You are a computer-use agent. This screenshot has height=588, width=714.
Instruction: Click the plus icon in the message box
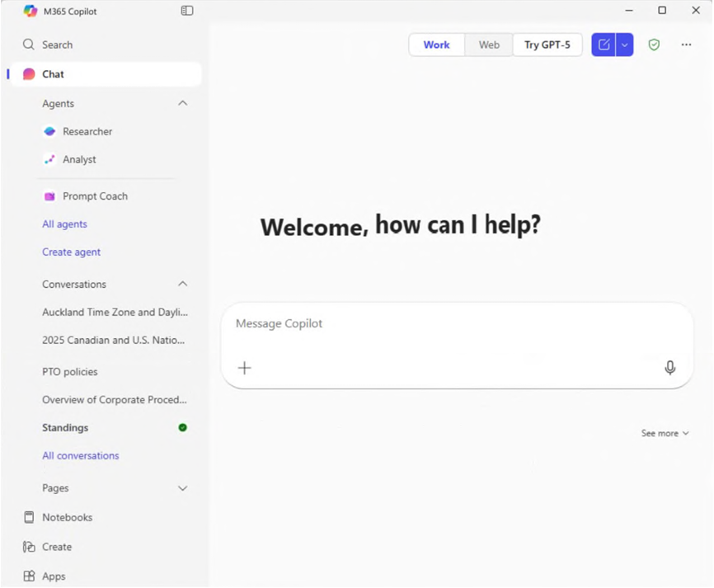245,368
